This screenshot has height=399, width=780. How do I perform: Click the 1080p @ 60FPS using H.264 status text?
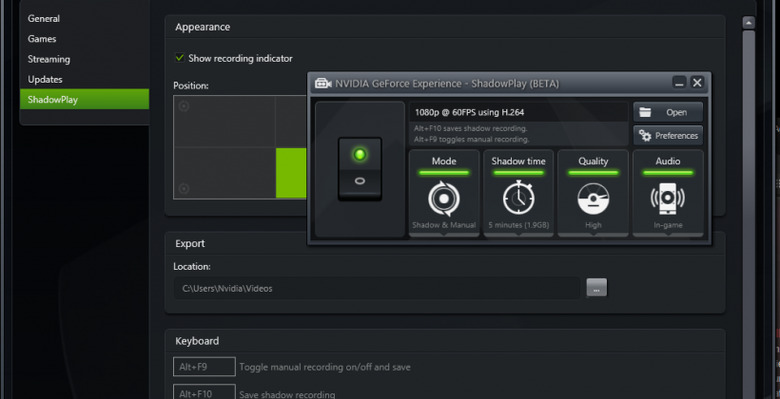pos(469,112)
